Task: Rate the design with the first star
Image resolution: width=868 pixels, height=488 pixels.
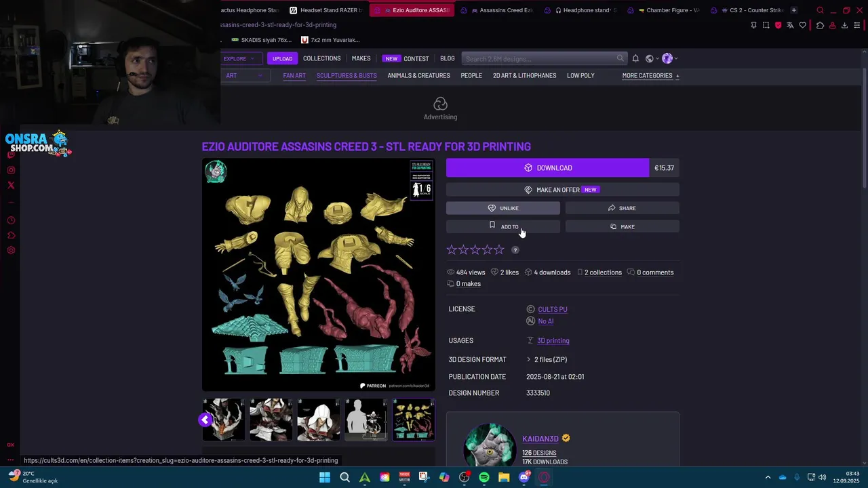Action: 452,250
